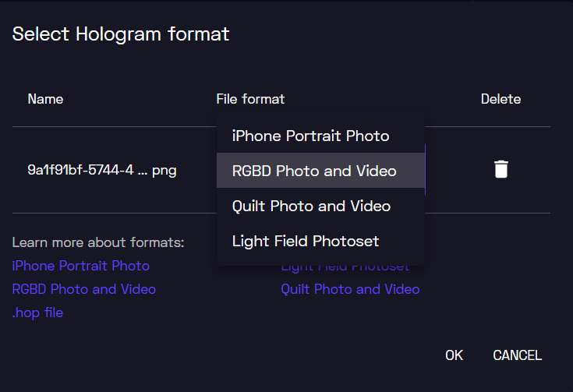Click the Learn more about formats label
Image resolution: width=573 pixels, height=392 pixels.
coord(98,242)
